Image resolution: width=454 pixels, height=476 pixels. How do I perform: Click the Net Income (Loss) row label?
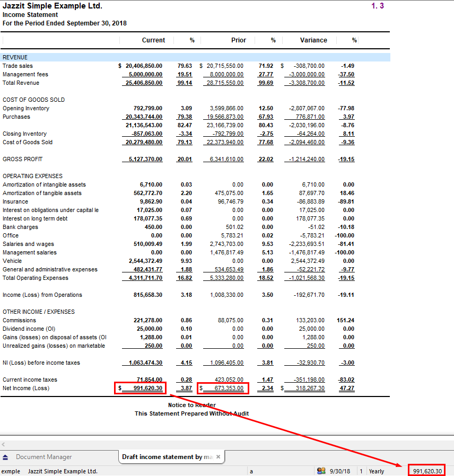(26, 389)
